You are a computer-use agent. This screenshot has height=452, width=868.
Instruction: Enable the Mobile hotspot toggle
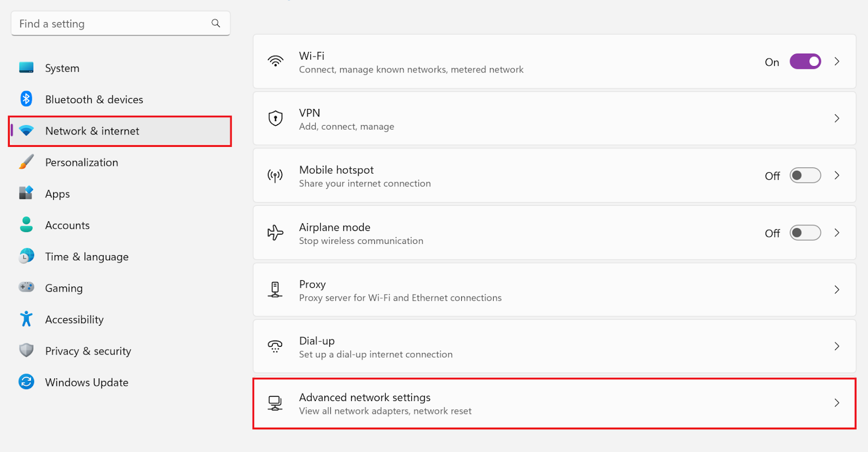tap(805, 176)
